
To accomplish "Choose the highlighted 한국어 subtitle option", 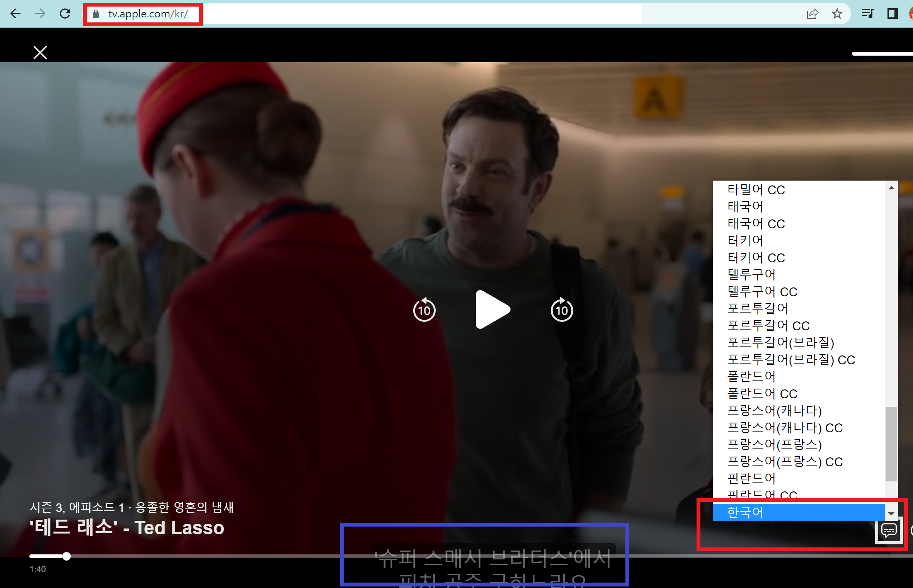I will pos(799,513).
